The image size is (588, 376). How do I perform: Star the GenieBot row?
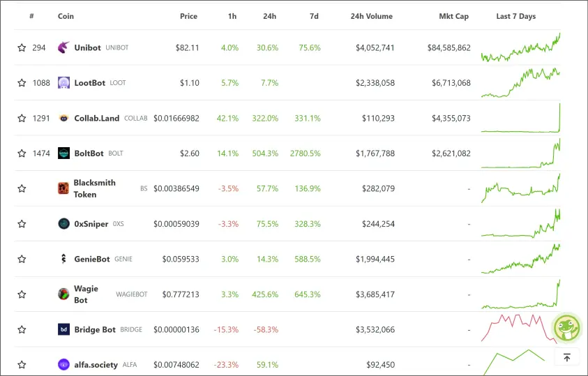(x=22, y=259)
